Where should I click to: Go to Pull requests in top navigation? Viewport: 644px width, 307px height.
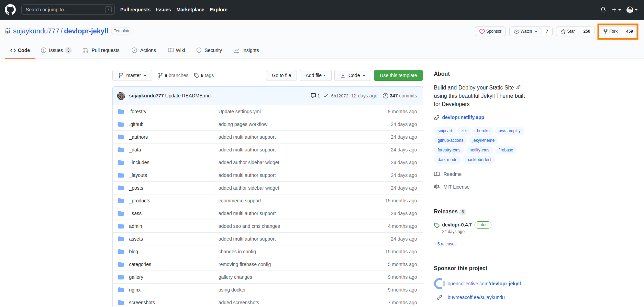pyautogui.click(x=135, y=10)
